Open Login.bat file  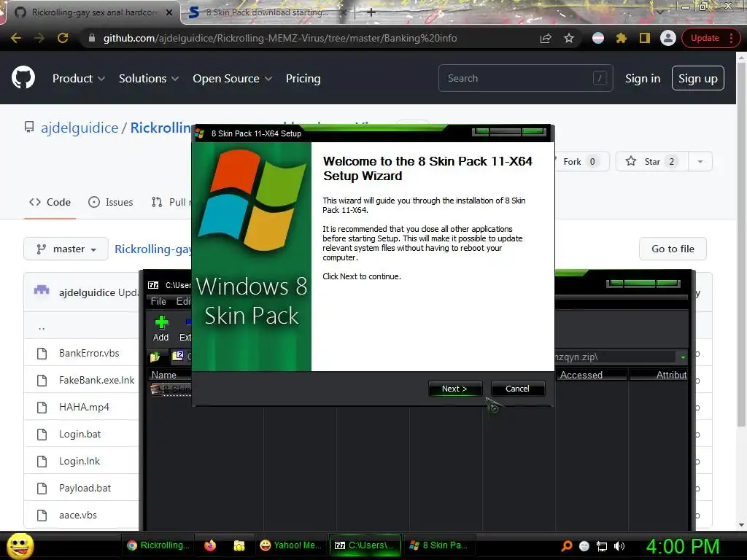pos(80,435)
